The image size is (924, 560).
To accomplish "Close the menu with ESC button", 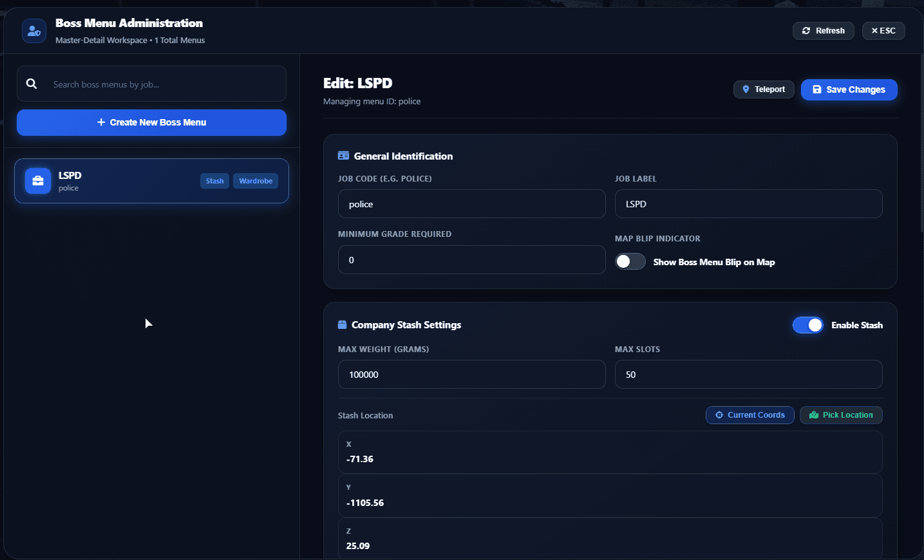I will tap(883, 31).
